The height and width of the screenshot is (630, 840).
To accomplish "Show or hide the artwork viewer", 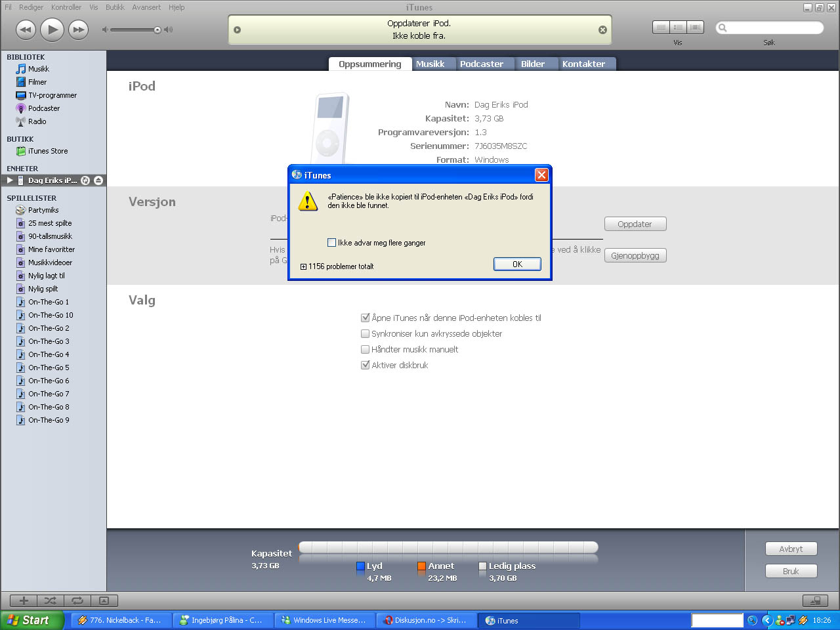I will tap(104, 600).
